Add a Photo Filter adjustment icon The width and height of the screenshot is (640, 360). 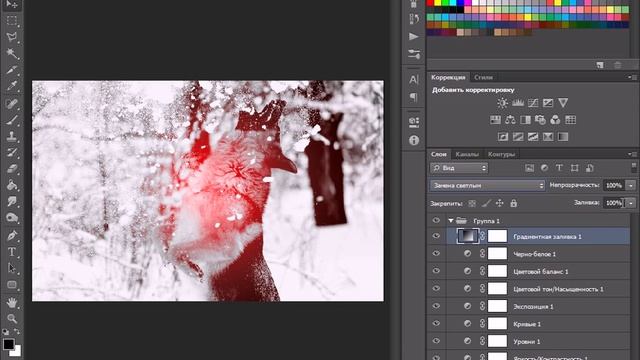pos(540,120)
